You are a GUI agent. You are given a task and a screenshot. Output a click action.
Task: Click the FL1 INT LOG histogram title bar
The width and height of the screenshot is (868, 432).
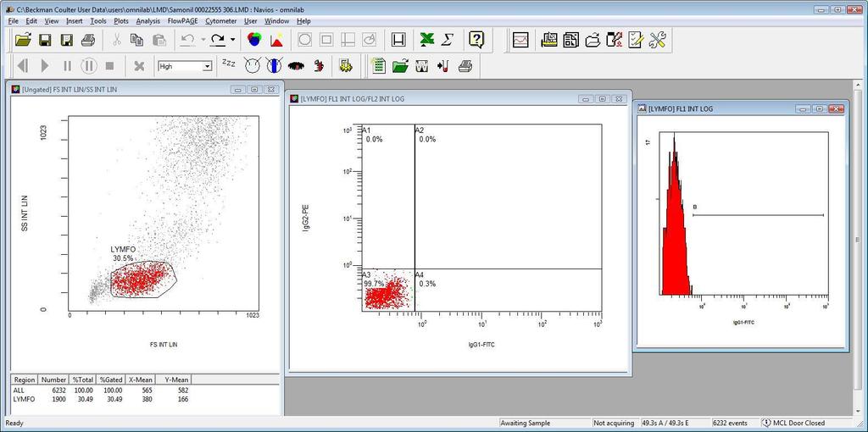click(742, 109)
